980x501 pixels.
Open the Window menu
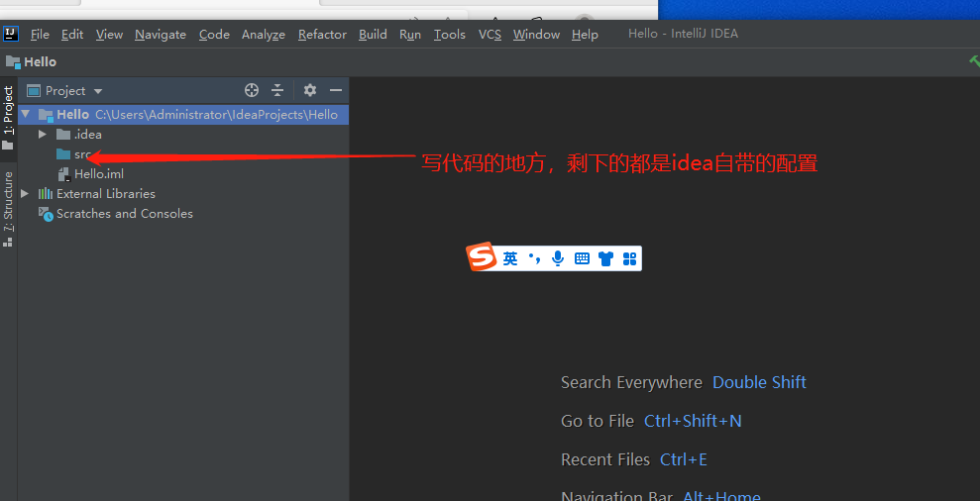pyautogui.click(x=536, y=35)
